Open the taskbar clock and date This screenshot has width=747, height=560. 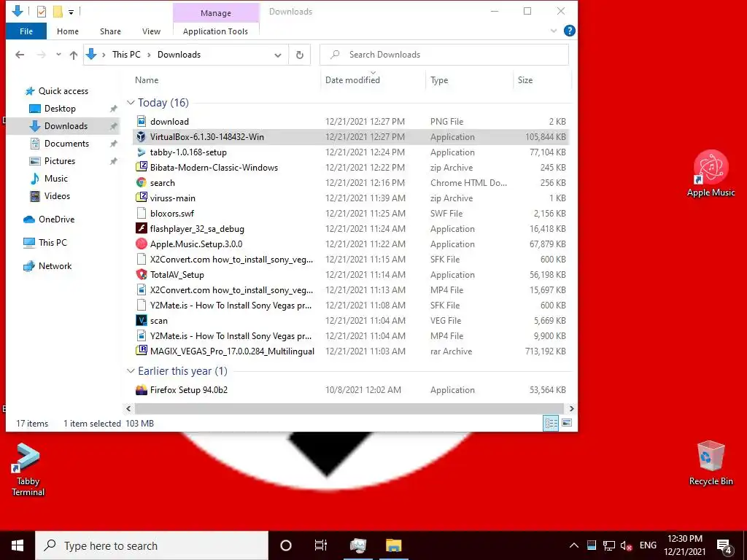point(685,545)
